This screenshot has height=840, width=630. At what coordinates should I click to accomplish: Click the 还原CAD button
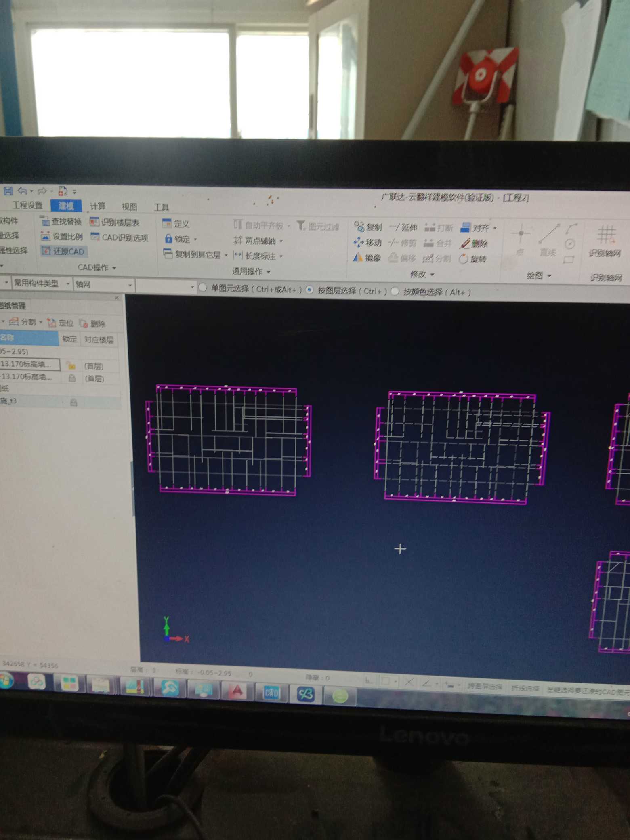pyautogui.click(x=63, y=251)
